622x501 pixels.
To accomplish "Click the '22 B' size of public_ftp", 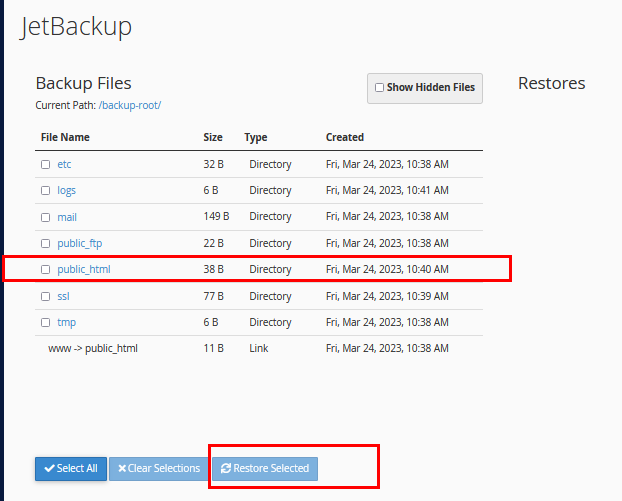I will point(213,243).
